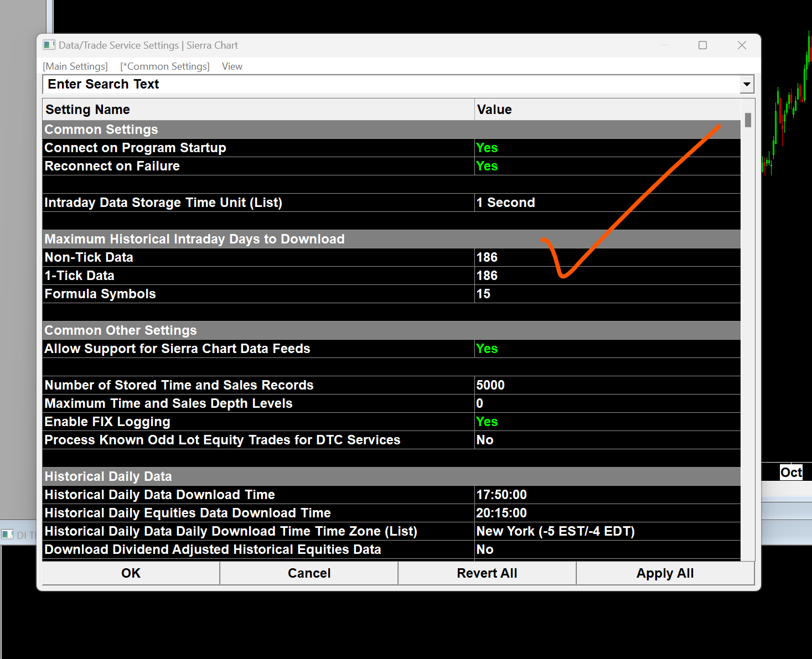Open the View menu
The image size is (812, 659).
click(x=232, y=66)
